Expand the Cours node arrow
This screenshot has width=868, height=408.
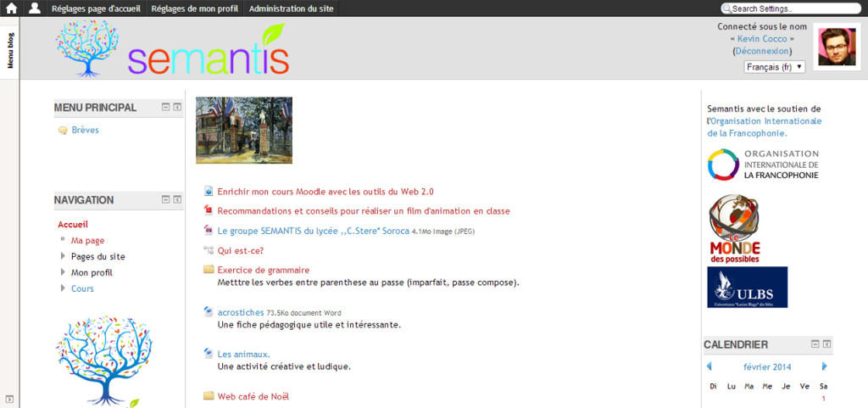pyautogui.click(x=63, y=288)
